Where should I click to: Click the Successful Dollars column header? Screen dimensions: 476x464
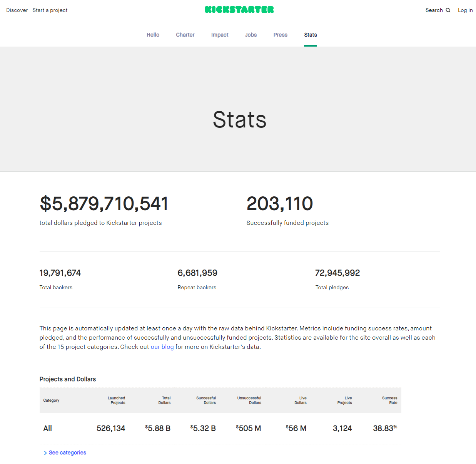pos(206,400)
